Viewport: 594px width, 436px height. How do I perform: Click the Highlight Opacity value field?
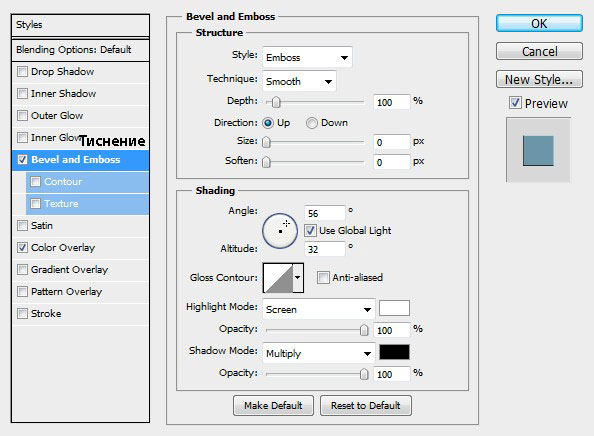point(392,330)
